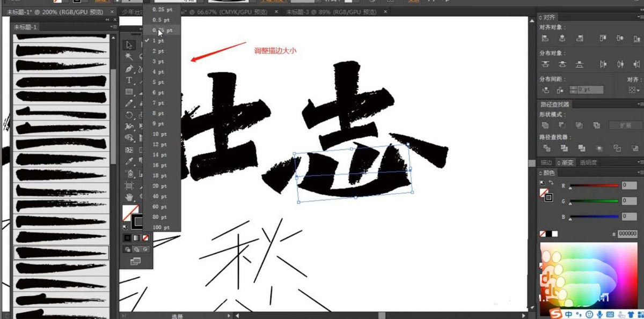This screenshot has width=644, height=319.
Task: Click Pathfinder Merge icon
Action: (x=581, y=148)
